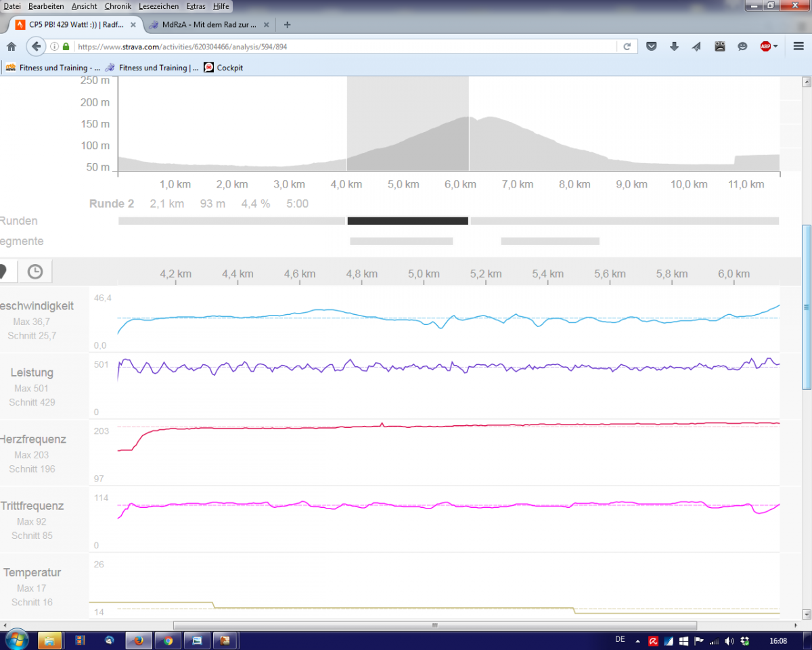Click the browser Home icon
This screenshot has height=650, width=812.
11,47
